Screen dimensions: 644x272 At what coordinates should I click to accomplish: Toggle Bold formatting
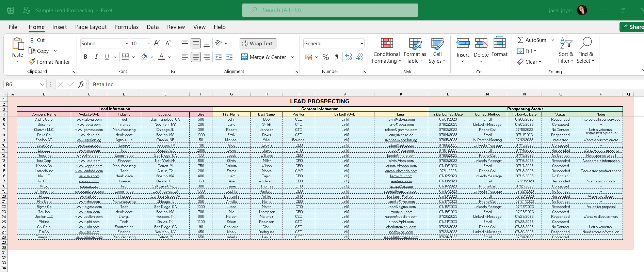[x=85, y=57]
